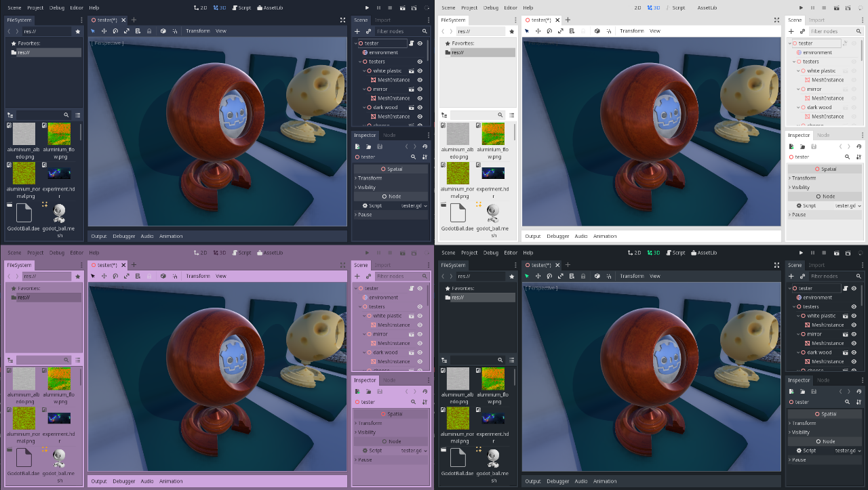Toggle mirror node eye in dark grey Scene tree
Viewport: 868px width, 490px height.
854,334
